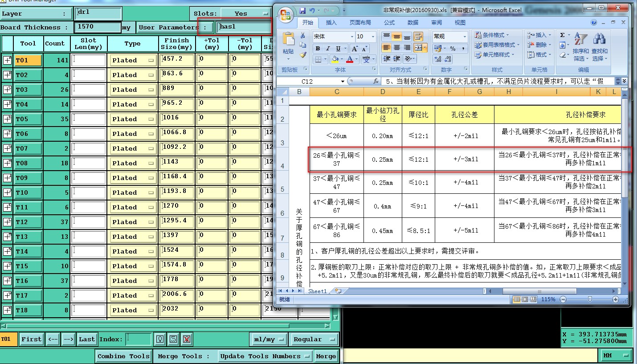Click the Merge button
Image resolution: width=637 pixels, height=364 pixels.
click(326, 356)
